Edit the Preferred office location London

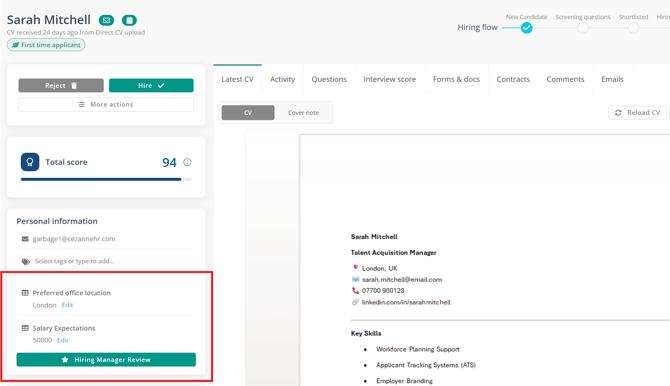click(x=68, y=305)
